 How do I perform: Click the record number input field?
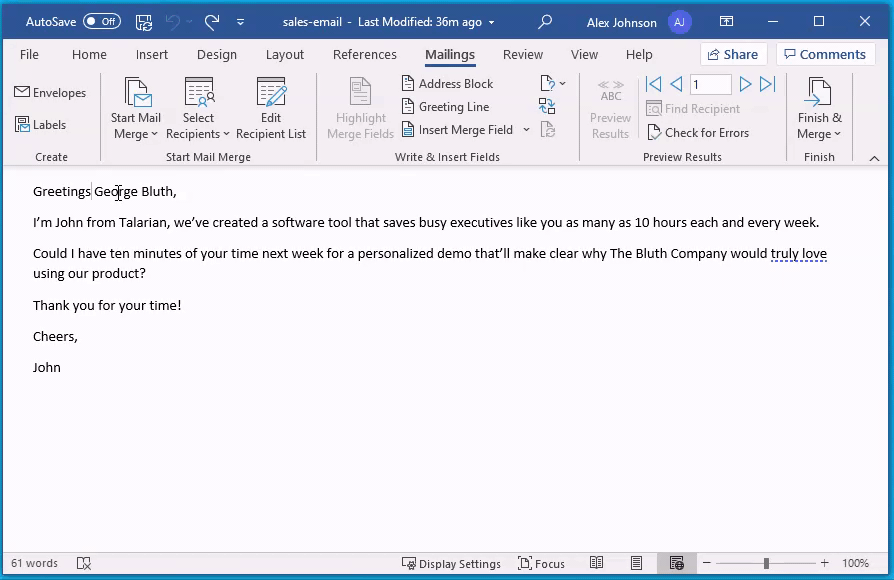point(710,84)
